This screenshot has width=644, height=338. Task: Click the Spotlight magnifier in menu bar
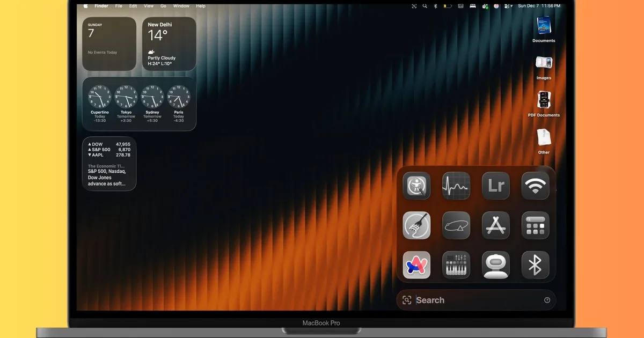(x=425, y=6)
